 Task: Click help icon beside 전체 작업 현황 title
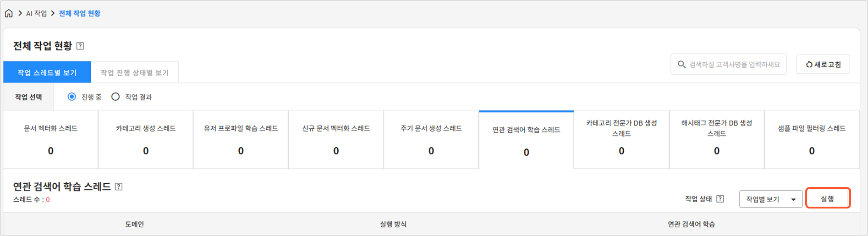[80, 46]
